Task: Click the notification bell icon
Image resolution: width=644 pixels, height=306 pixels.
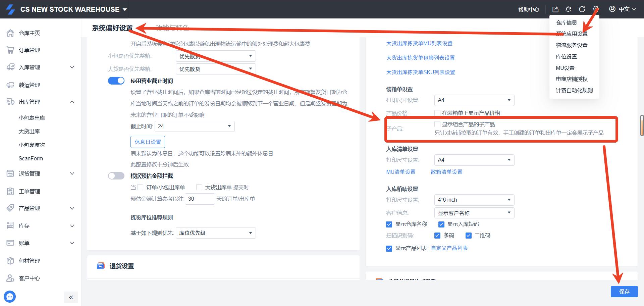Action: [x=568, y=9]
